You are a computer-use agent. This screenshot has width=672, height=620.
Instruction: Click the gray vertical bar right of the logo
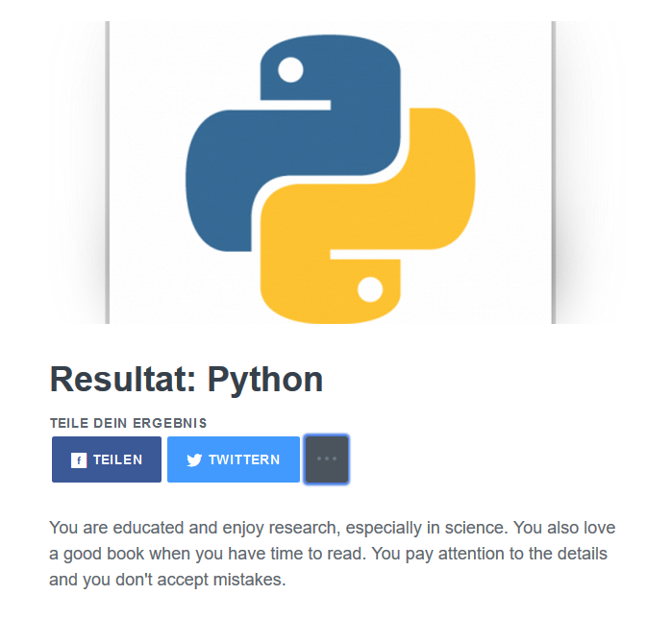[554, 173]
